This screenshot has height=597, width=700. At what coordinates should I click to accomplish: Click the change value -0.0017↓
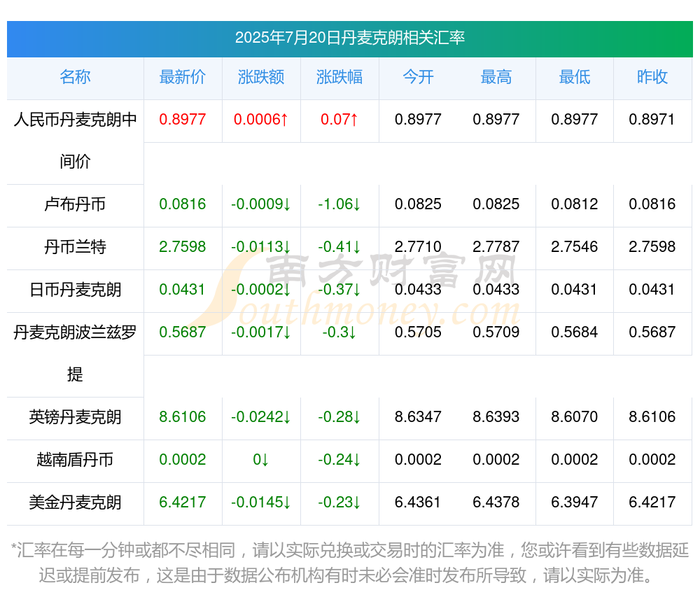pos(261,332)
